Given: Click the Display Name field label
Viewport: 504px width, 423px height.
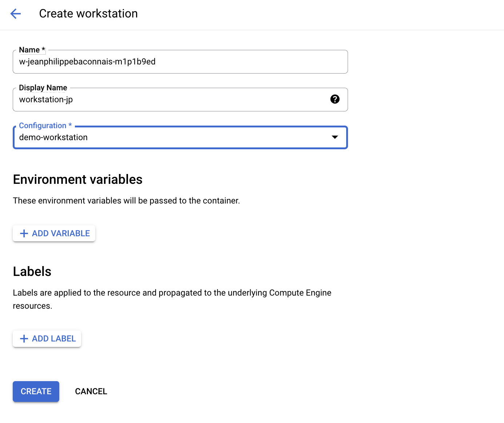Looking at the screenshot, I should [43, 88].
